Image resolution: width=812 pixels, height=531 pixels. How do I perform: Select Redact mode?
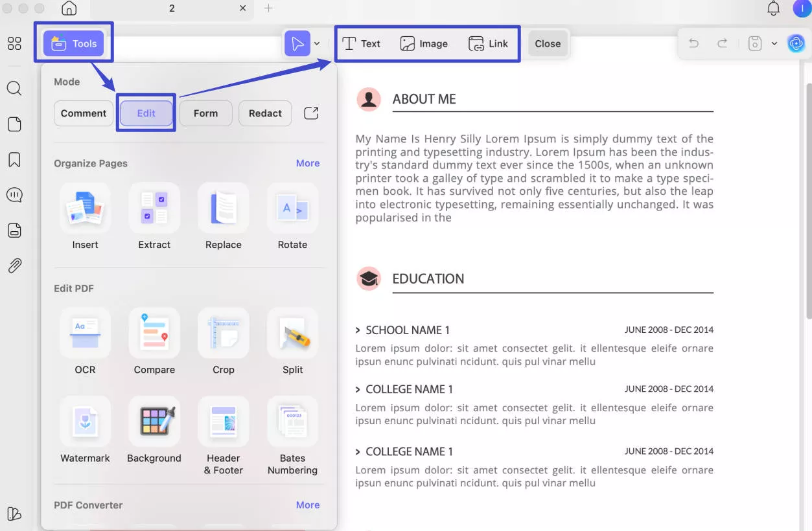pos(265,113)
